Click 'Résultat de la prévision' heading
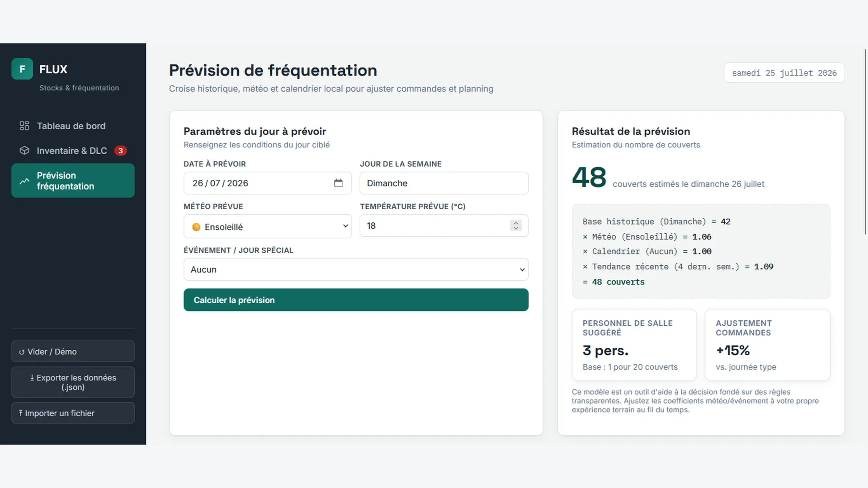The height and width of the screenshot is (488, 868). 631,131
